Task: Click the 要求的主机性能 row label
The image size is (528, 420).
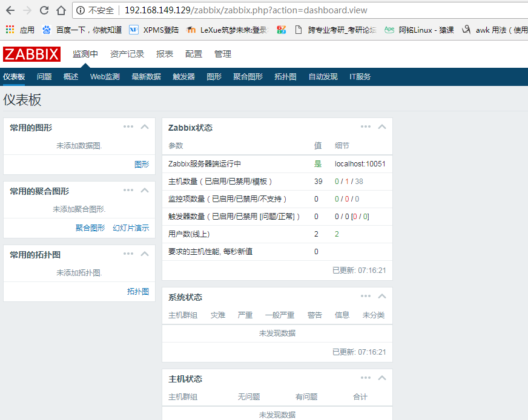Action: click(x=211, y=251)
